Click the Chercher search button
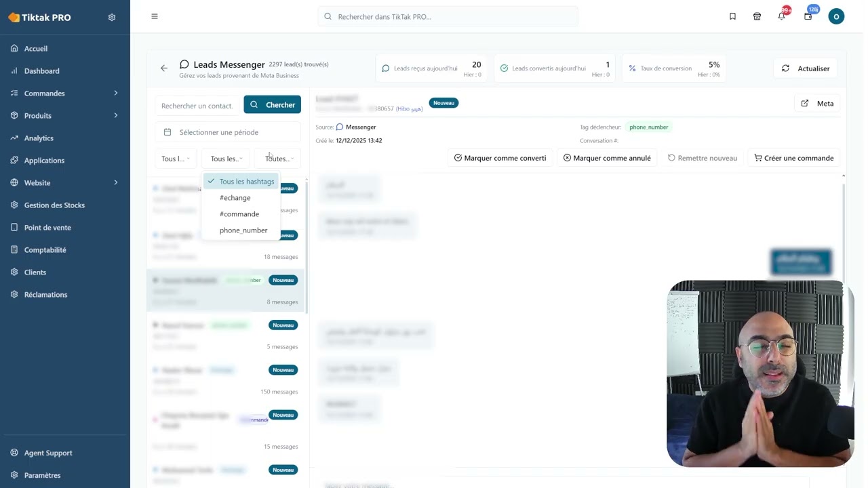The width and height of the screenshot is (868, 488). point(273,104)
